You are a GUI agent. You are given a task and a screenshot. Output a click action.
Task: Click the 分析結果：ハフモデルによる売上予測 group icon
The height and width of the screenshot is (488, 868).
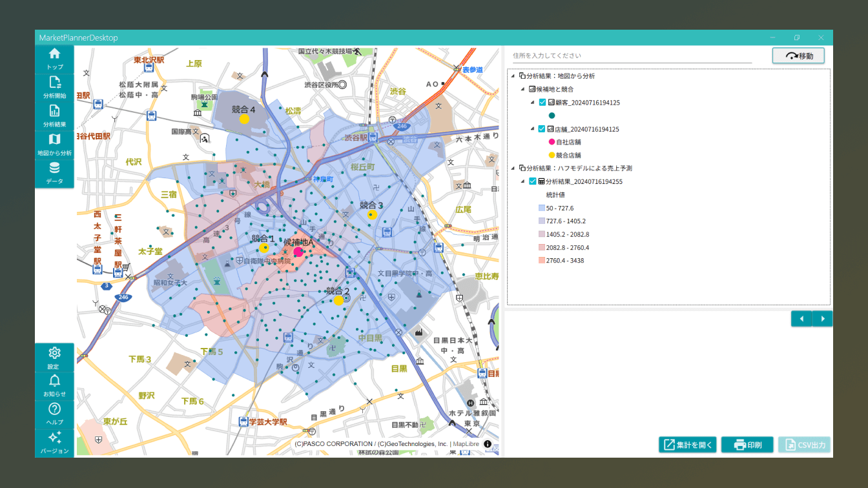coord(522,168)
